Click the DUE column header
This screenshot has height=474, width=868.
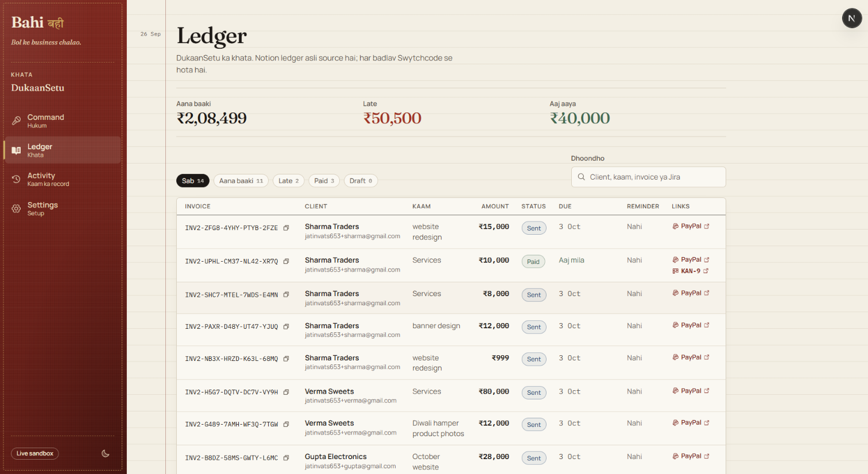coord(565,207)
